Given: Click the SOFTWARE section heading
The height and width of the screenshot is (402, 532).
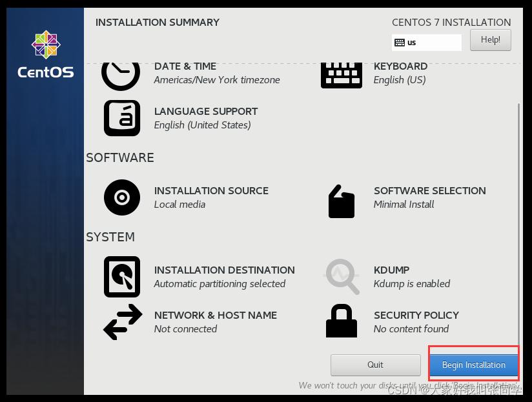Looking at the screenshot, I should click(x=120, y=157).
